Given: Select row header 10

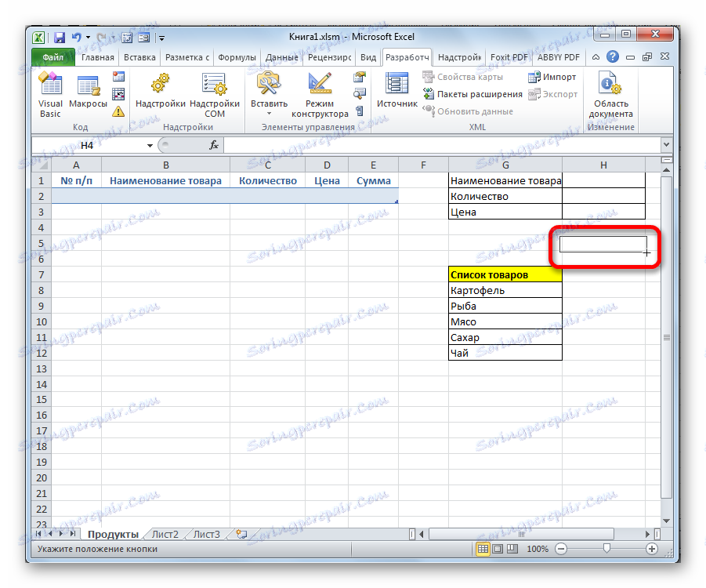Looking at the screenshot, I should [x=42, y=321].
